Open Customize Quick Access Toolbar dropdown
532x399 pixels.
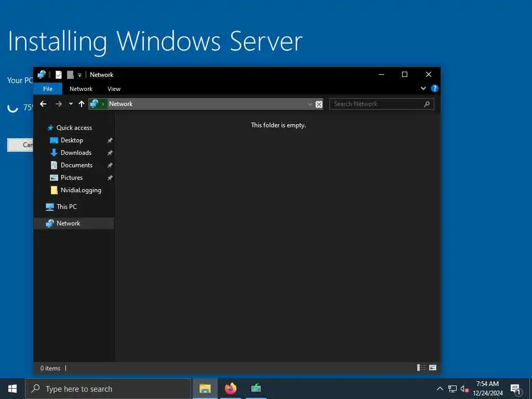click(79, 75)
